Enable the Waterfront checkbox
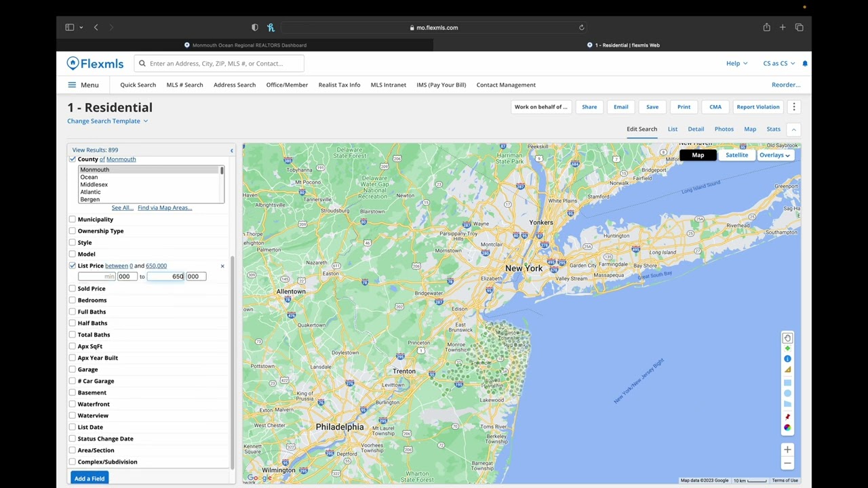The image size is (868, 488). point(73,404)
